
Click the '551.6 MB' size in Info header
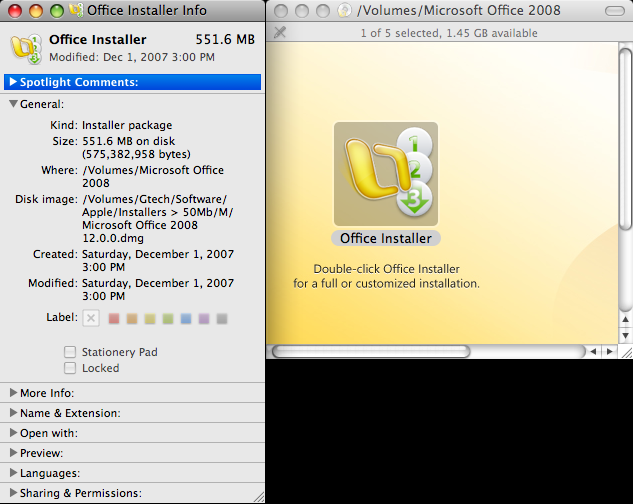(225, 39)
